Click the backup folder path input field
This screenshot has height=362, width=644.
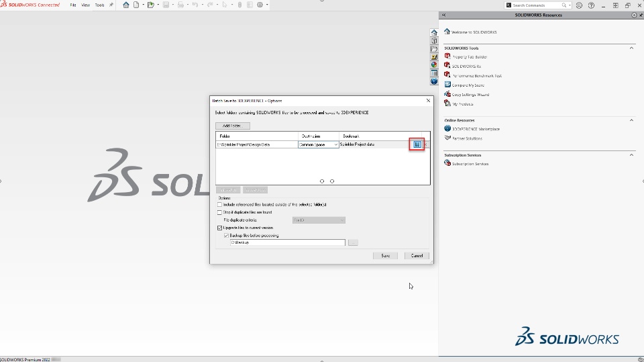tap(288, 242)
